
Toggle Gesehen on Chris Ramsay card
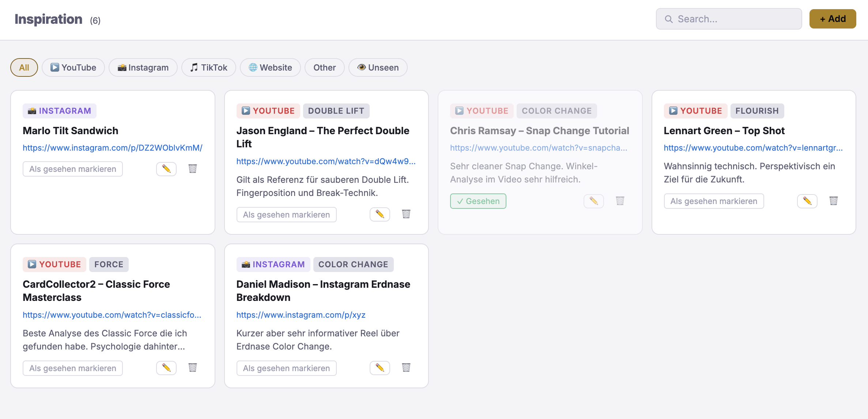click(x=478, y=201)
